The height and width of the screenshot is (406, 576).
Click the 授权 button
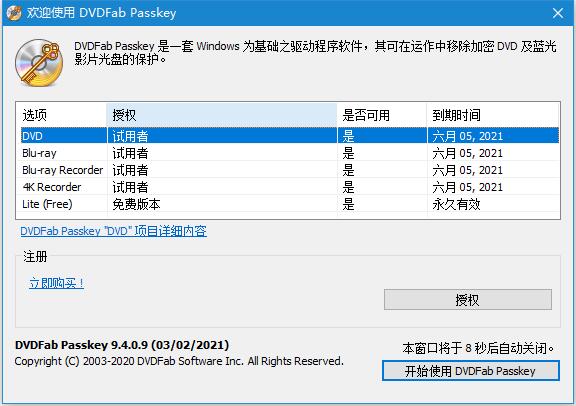[468, 300]
